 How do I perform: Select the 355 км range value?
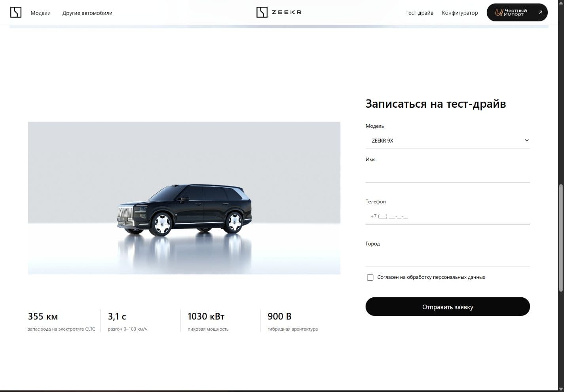pyautogui.click(x=43, y=316)
